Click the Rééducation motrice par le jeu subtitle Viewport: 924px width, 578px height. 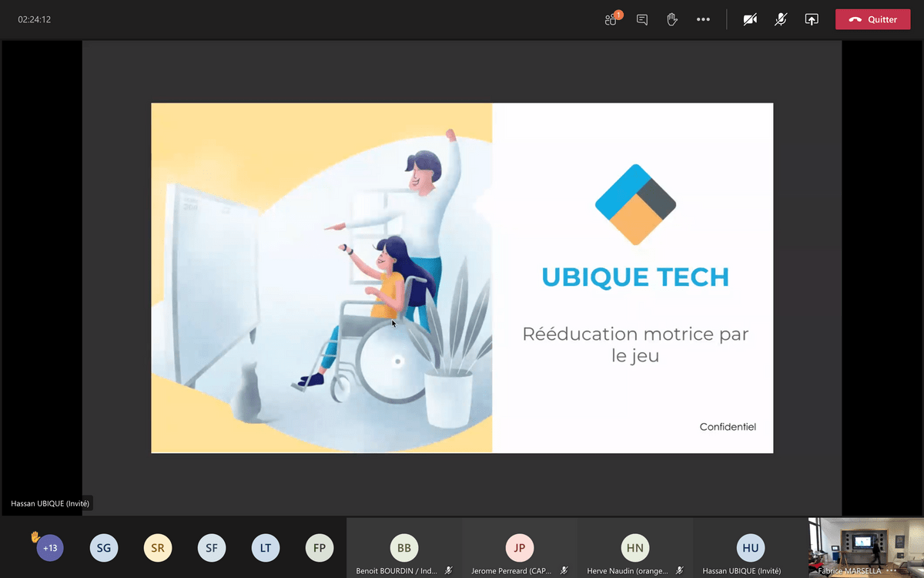(635, 344)
